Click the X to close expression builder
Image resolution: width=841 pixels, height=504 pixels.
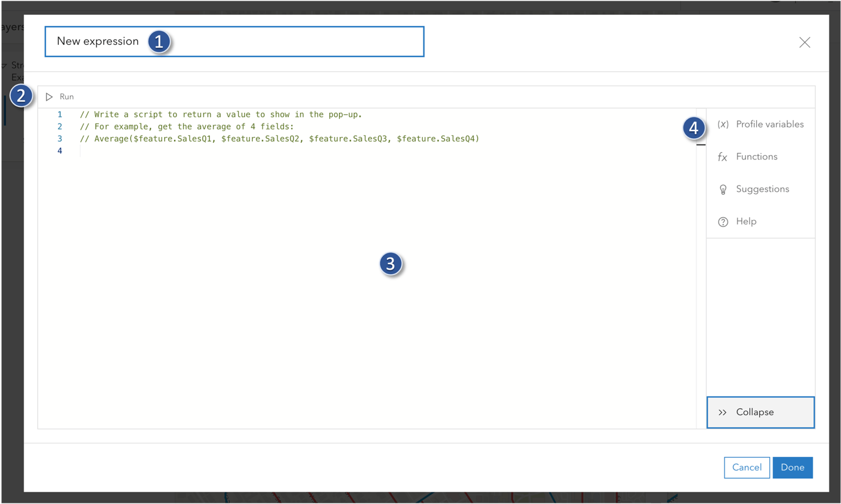[805, 42]
